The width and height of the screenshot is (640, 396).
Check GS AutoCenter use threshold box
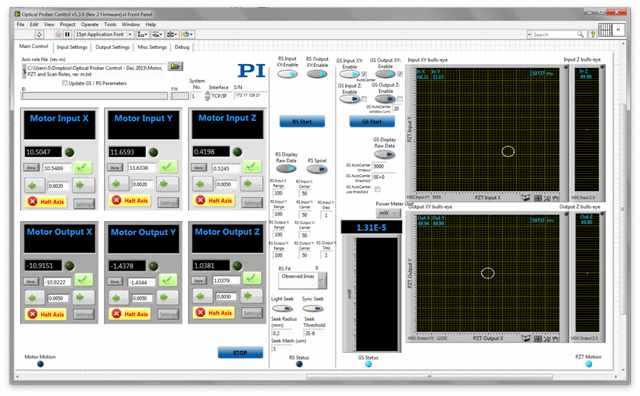(x=378, y=189)
